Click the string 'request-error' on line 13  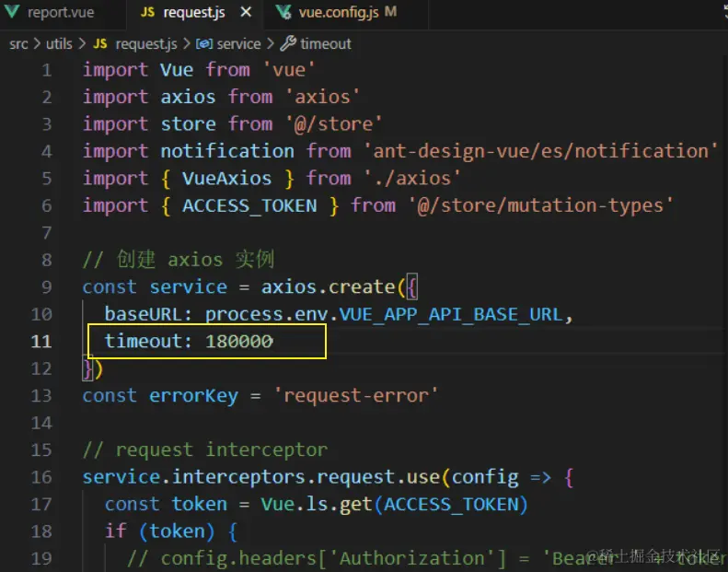tap(355, 396)
